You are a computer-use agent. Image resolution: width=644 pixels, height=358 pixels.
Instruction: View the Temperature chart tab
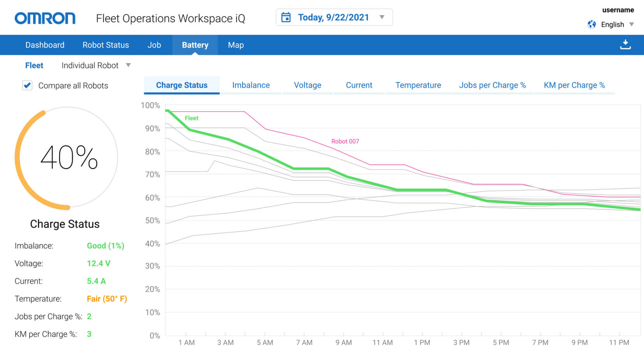click(x=418, y=85)
